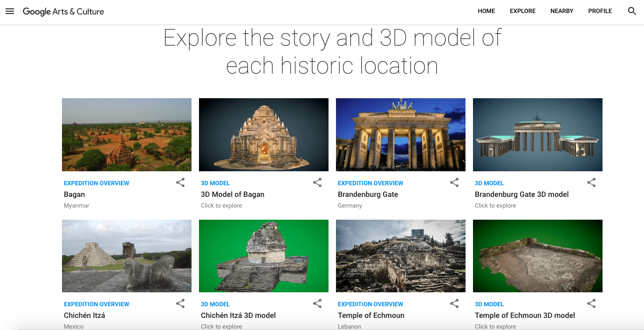
Task: Open the hamburger navigation menu
Action: coord(10,11)
